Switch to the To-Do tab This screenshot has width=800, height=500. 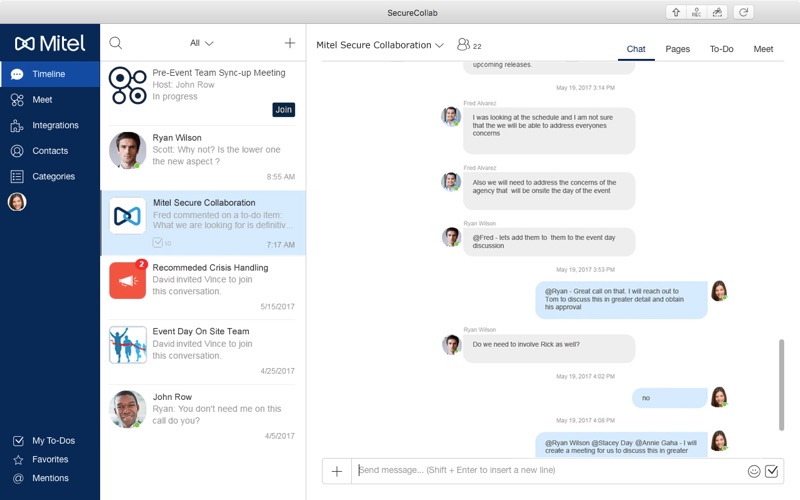tap(721, 49)
